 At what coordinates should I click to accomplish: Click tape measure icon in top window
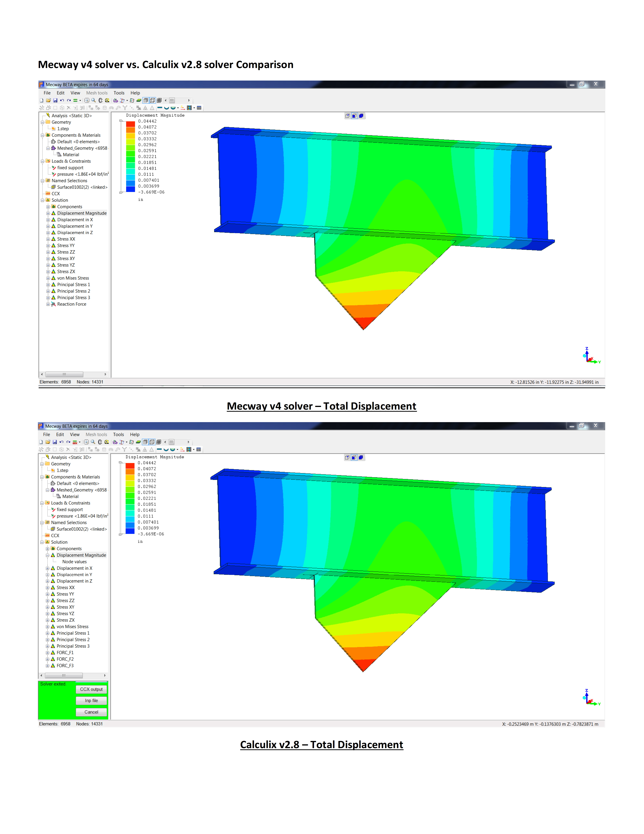[x=107, y=100]
